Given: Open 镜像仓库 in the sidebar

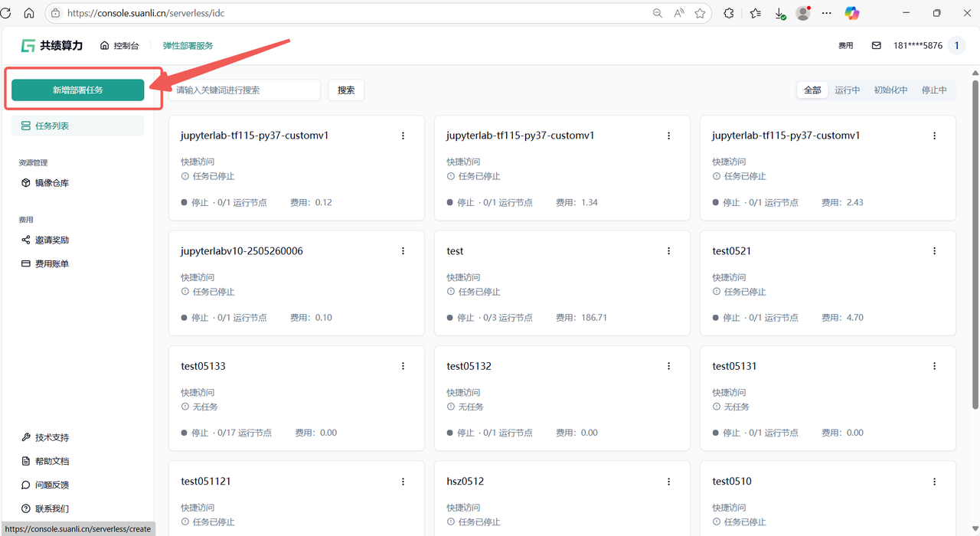Looking at the screenshot, I should pyautogui.click(x=51, y=183).
